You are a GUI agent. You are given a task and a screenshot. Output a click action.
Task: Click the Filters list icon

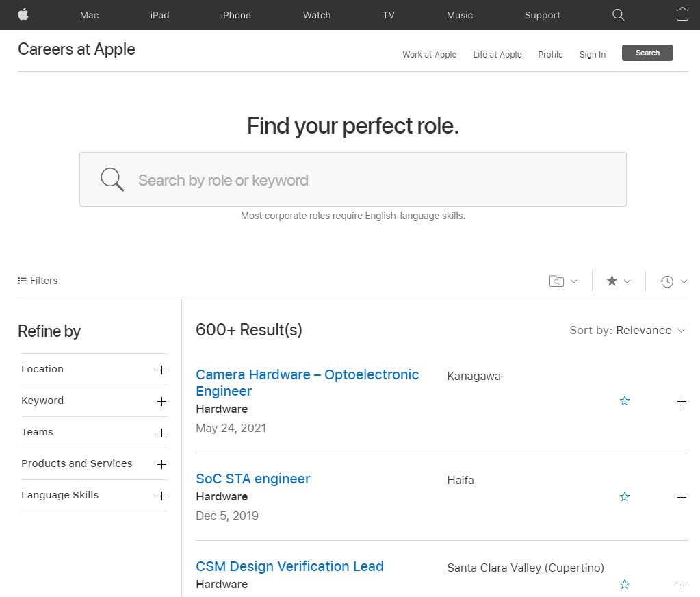pos(23,281)
